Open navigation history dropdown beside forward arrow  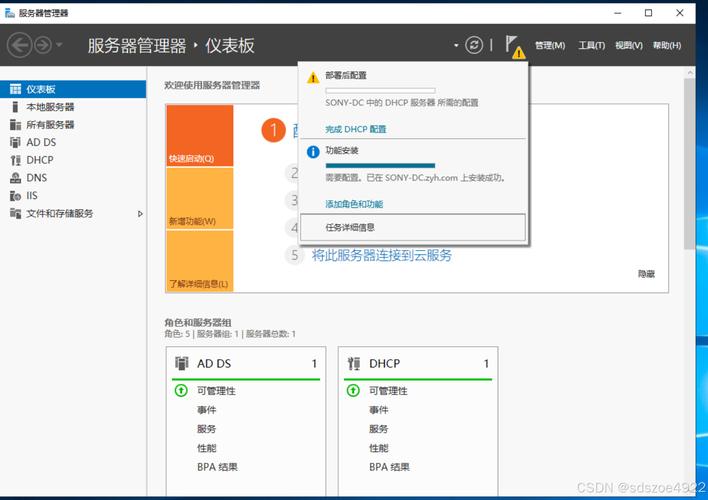click(x=59, y=45)
